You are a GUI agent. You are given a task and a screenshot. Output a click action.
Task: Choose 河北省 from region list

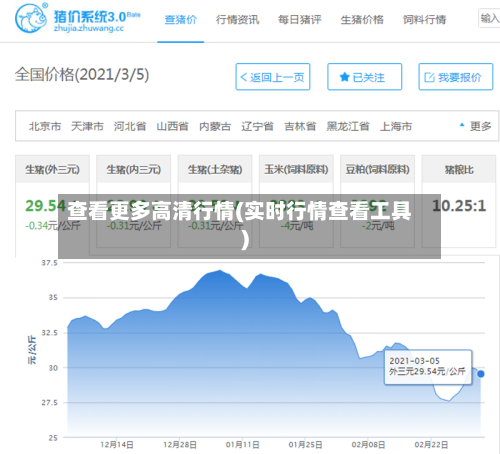click(130, 126)
